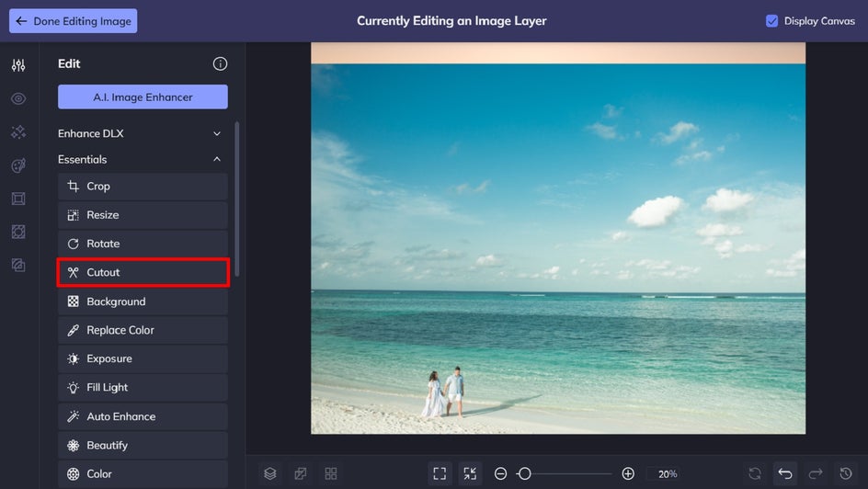Click the Cutout scissors icon

click(x=73, y=272)
